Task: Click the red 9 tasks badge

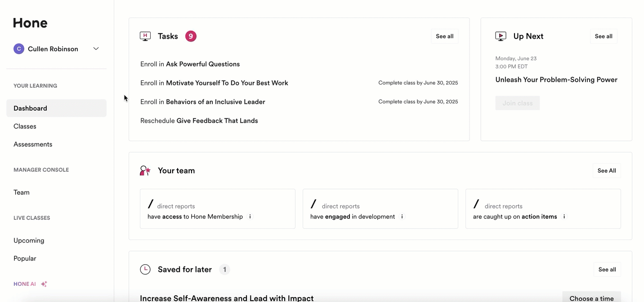Action: [x=191, y=36]
